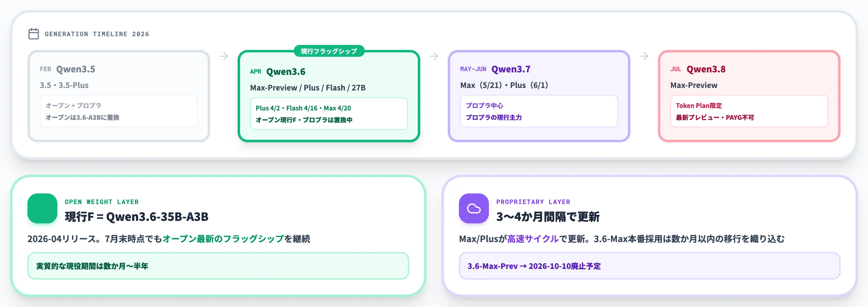Click '3.5 • 3.5-Plus' text
Viewport: 868px width, 307px height.
tap(64, 85)
